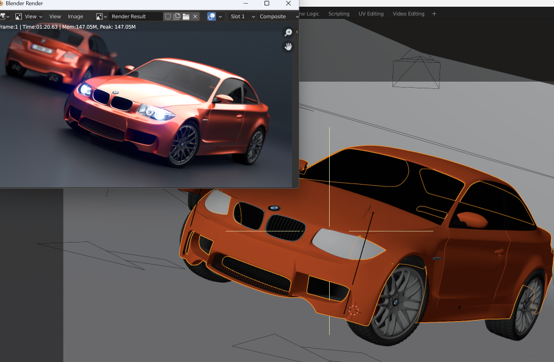
Task: Switch to the UV Editing workspace tab
Action: pos(371,14)
